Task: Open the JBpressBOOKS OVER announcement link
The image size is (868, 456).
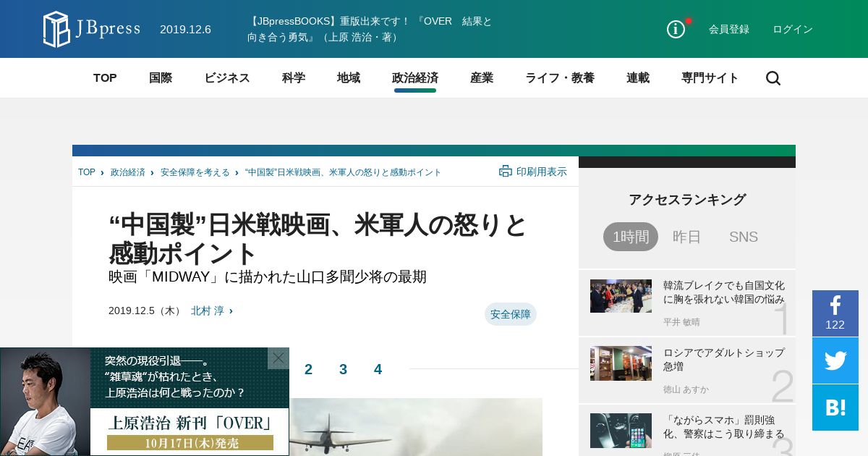Action: point(370,29)
